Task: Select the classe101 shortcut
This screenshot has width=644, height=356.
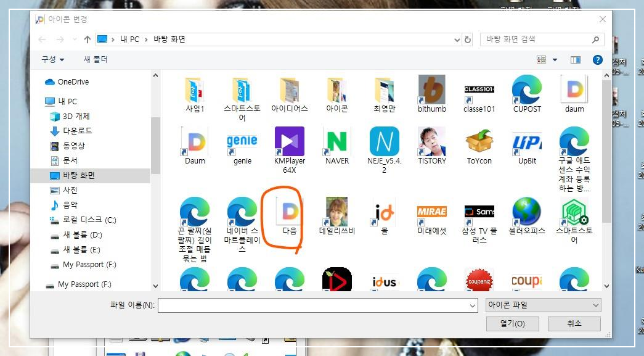Action: [479, 94]
